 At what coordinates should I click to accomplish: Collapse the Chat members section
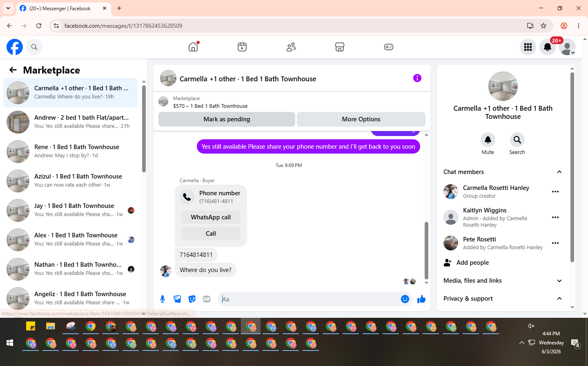559,172
